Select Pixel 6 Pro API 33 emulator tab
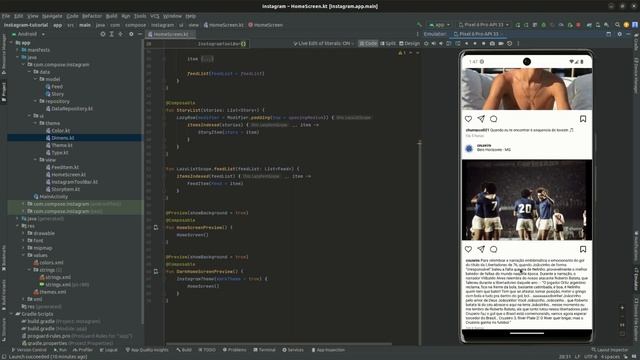640x360 pixels. pos(478,34)
